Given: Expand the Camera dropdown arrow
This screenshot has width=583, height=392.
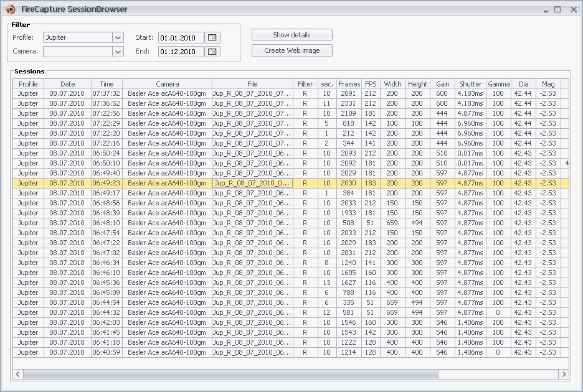Looking at the screenshot, I should [118, 52].
